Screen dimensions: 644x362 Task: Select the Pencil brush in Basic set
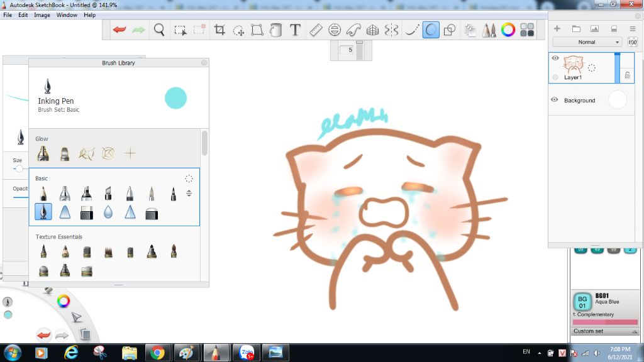coord(43,194)
